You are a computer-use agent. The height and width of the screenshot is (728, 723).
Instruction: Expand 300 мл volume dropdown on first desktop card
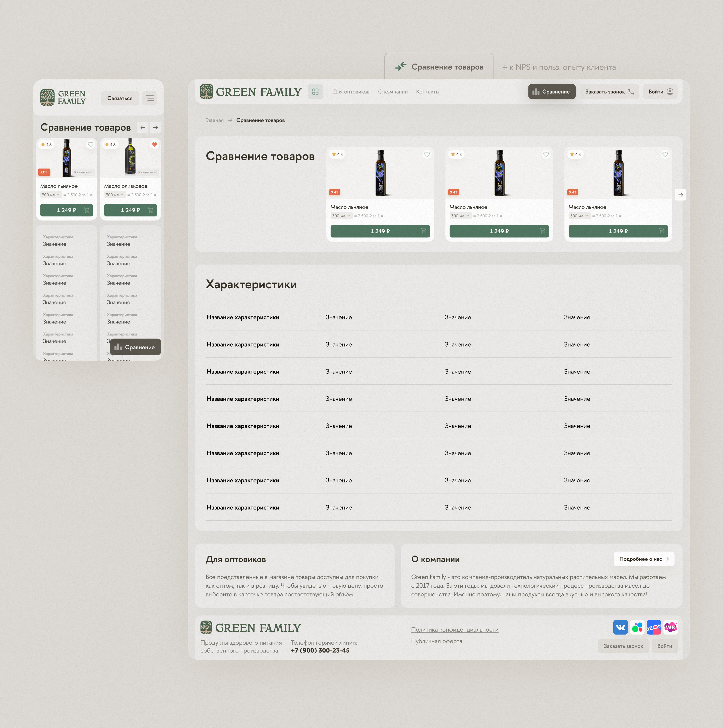(341, 216)
